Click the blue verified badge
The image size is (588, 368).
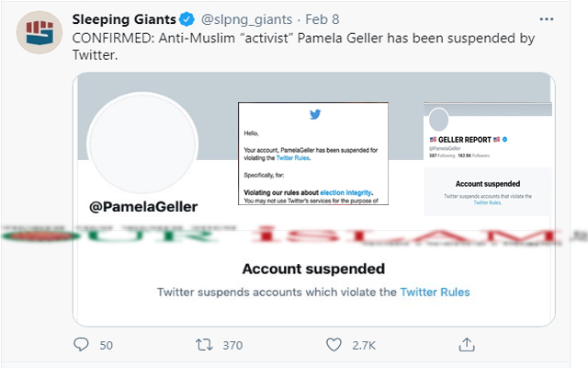187,19
